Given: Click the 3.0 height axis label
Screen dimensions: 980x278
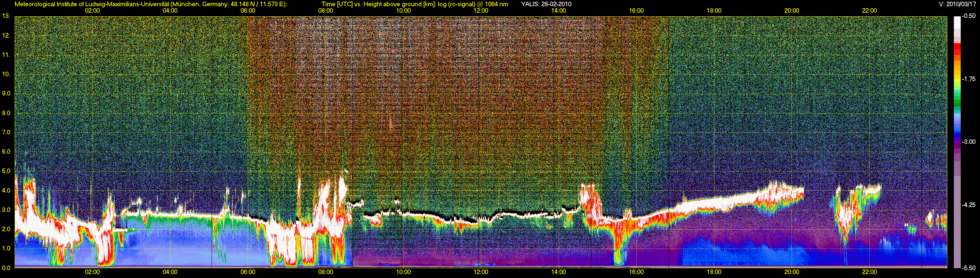Looking at the screenshot, I should click(6, 210).
